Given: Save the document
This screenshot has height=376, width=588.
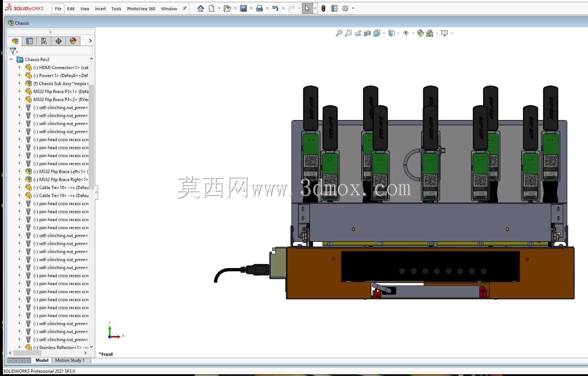Looking at the screenshot, I should pyautogui.click(x=243, y=8).
